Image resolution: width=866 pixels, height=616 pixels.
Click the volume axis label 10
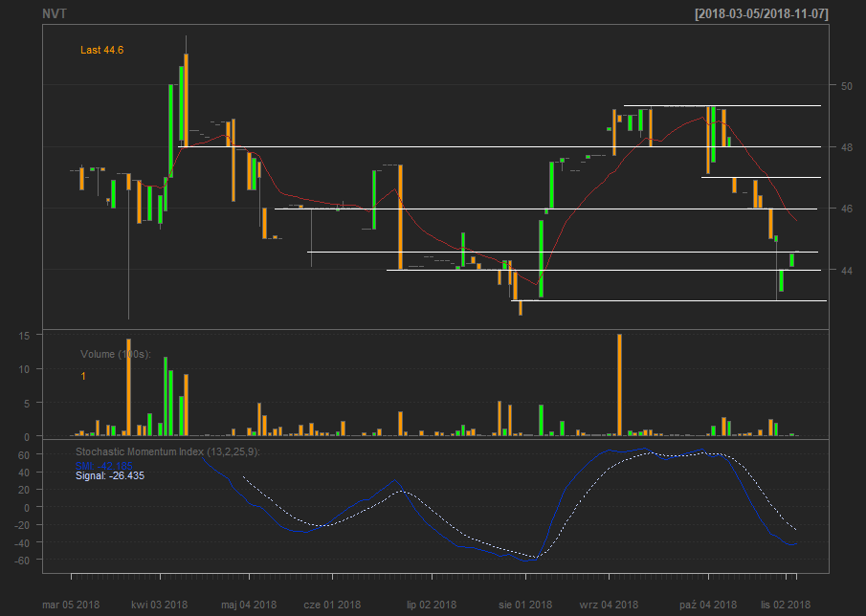point(24,369)
